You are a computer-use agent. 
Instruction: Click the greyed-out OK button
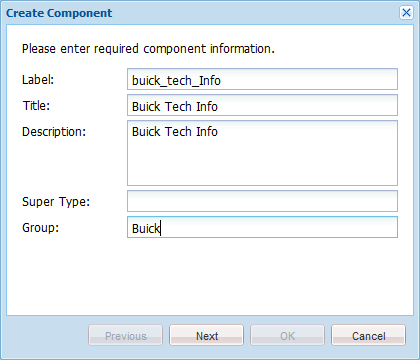click(x=288, y=335)
